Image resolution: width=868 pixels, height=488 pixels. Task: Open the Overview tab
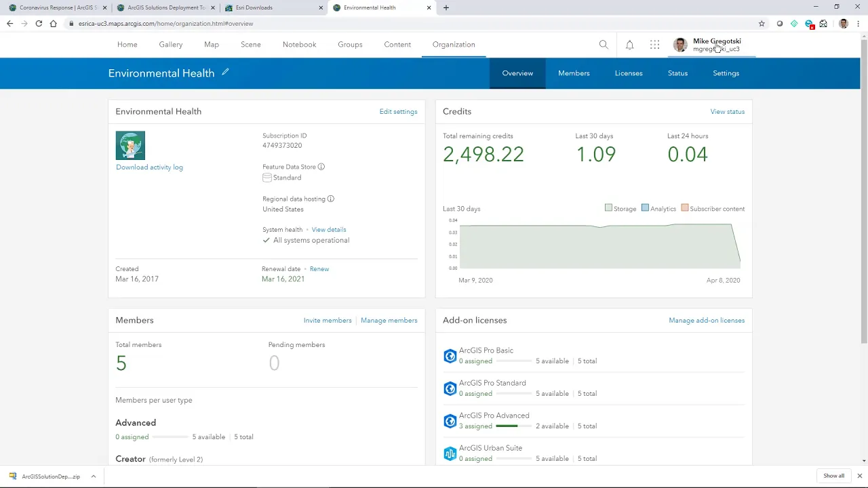(x=517, y=73)
